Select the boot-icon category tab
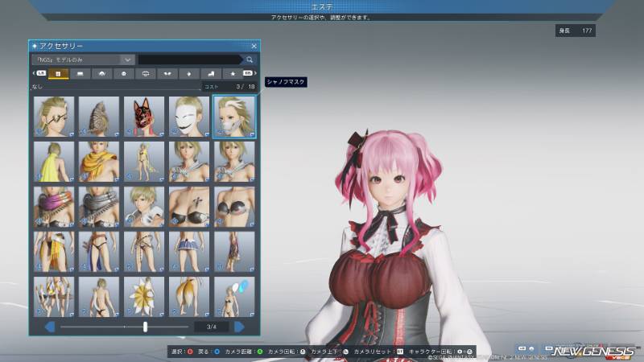The width and height of the screenshot is (644, 362). point(211,74)
